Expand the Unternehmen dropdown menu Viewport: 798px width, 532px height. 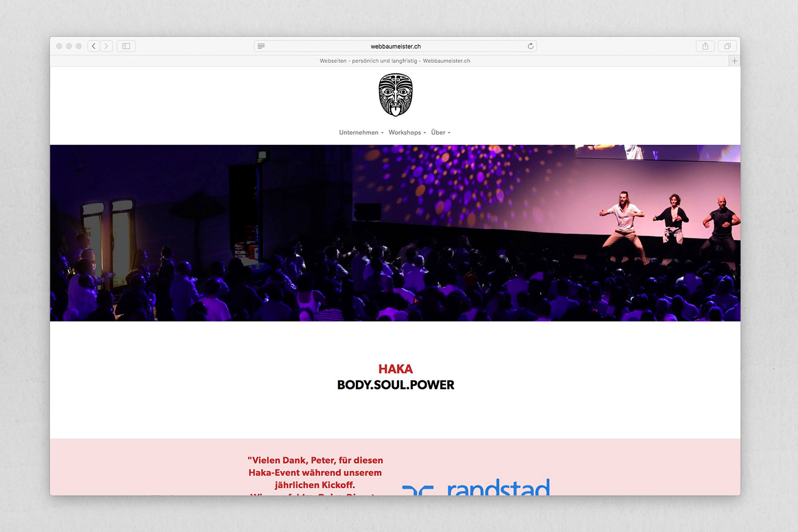coord(361,132)
